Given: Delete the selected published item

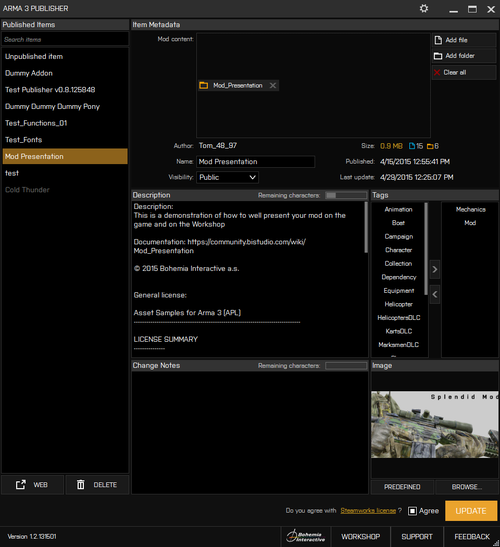Looking at the screenshot, I should tap(97, 485).
